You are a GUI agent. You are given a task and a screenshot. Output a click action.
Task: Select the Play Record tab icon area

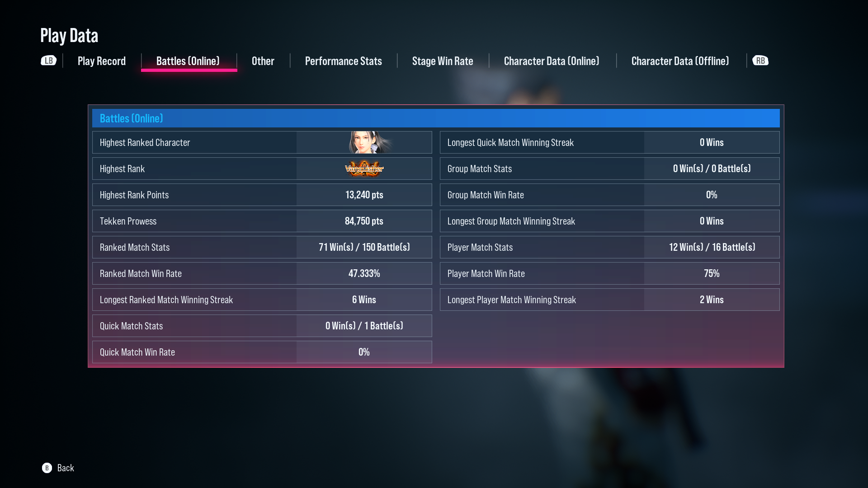coord(102,60)
